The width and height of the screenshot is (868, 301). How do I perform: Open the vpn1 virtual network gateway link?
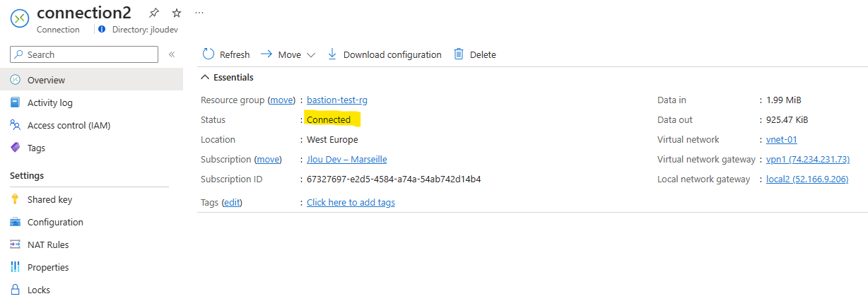tap(808, 159)
